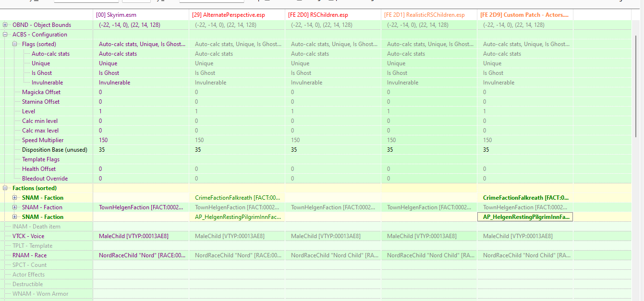Screen dimensions: 644x301
Task: Click Is Ghost cell under RealisticRSChildren.esp
Action: coord(429,73)
